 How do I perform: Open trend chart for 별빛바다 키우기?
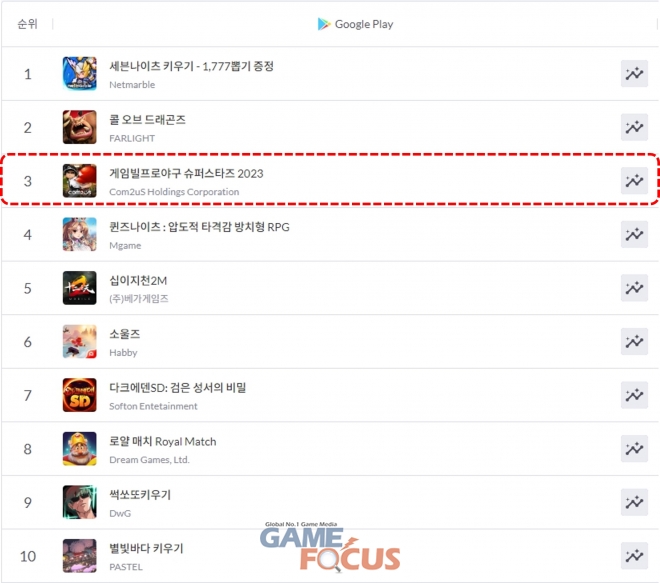pyautogui.click(x=634, y=556)
